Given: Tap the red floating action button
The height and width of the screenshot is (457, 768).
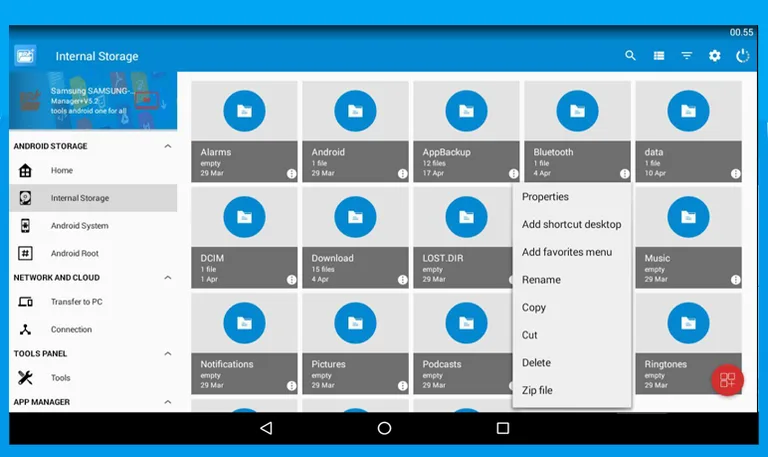Looking at the screenshot, I should click(727, 380).
